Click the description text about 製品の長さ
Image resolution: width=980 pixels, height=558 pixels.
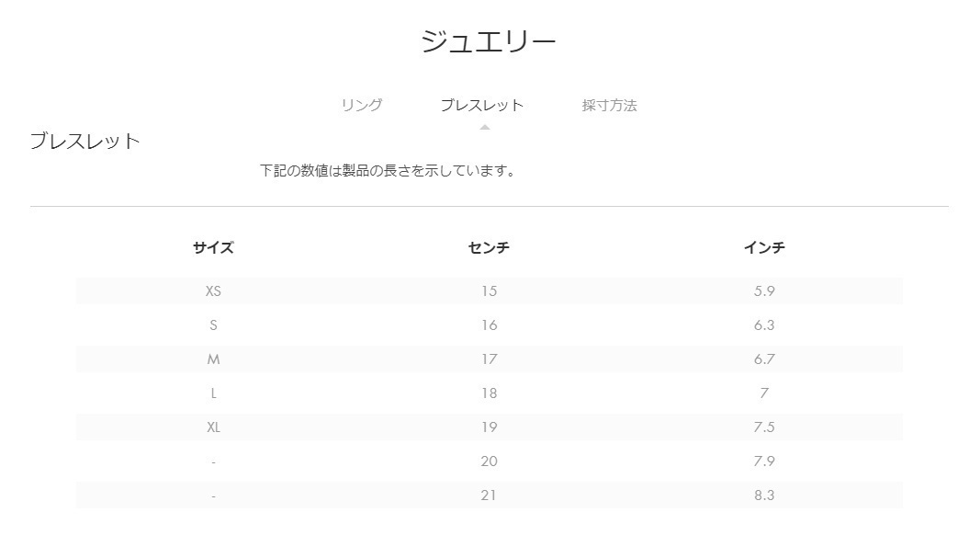[x=388, y=171]
